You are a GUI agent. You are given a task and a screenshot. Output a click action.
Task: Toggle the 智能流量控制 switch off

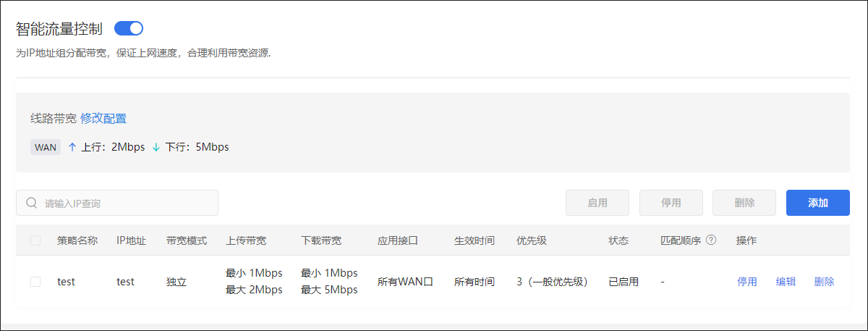(129, 29)
